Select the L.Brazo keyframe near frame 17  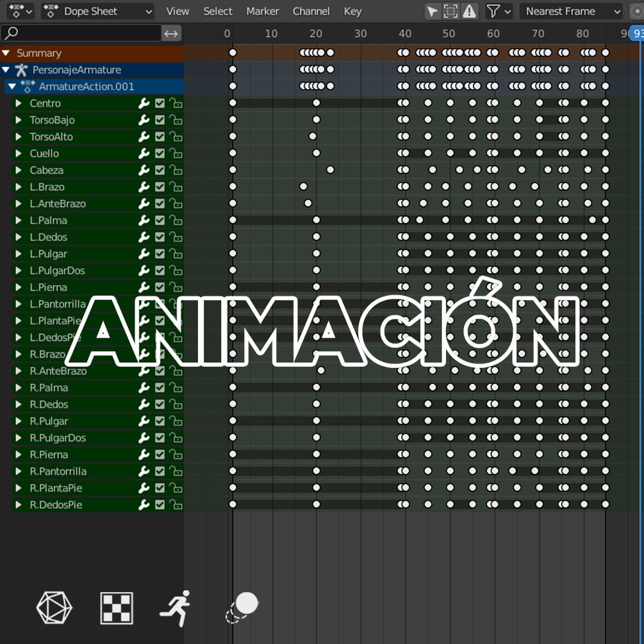pyautogui.click(x=304, y=186)
